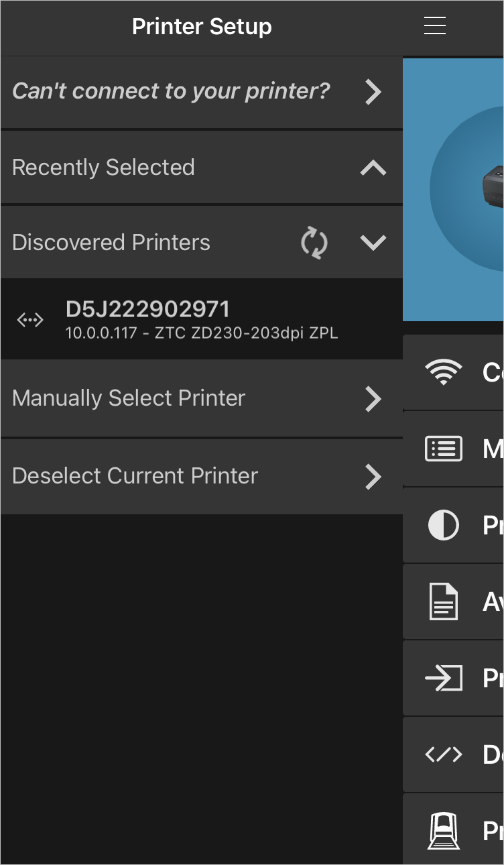Refresh the discovered printers list
Image resolution: width=504 pixels, height=865 pixels.
coord(314,243)
